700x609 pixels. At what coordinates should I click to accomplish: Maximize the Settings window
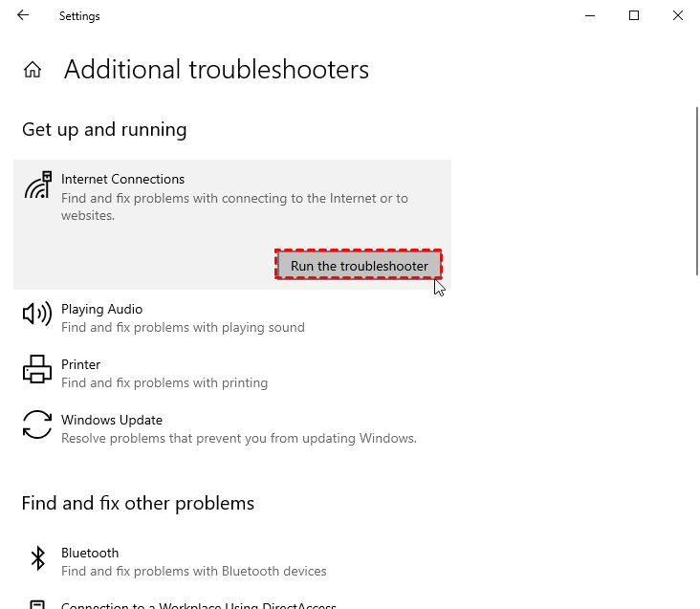[x=633, y=16]
